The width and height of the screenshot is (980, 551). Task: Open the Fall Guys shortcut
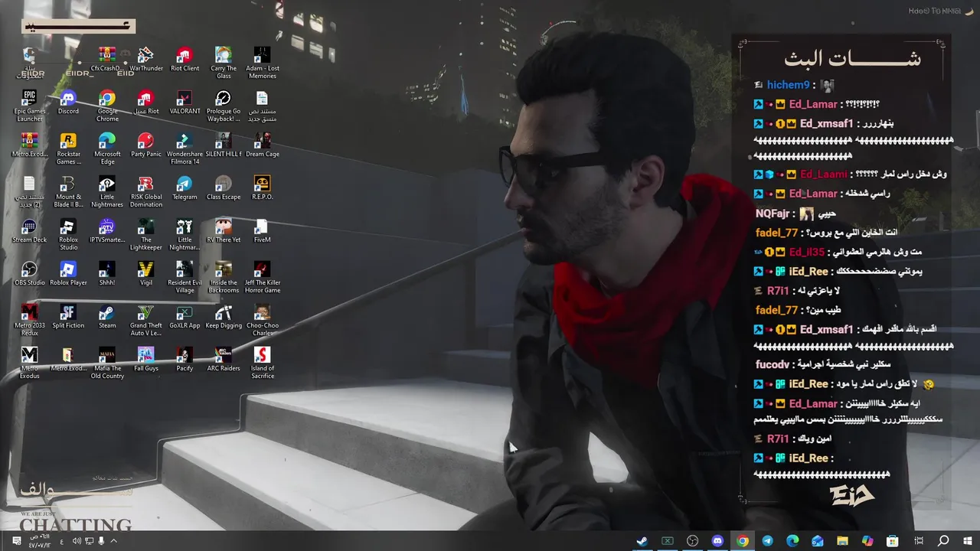145,360
